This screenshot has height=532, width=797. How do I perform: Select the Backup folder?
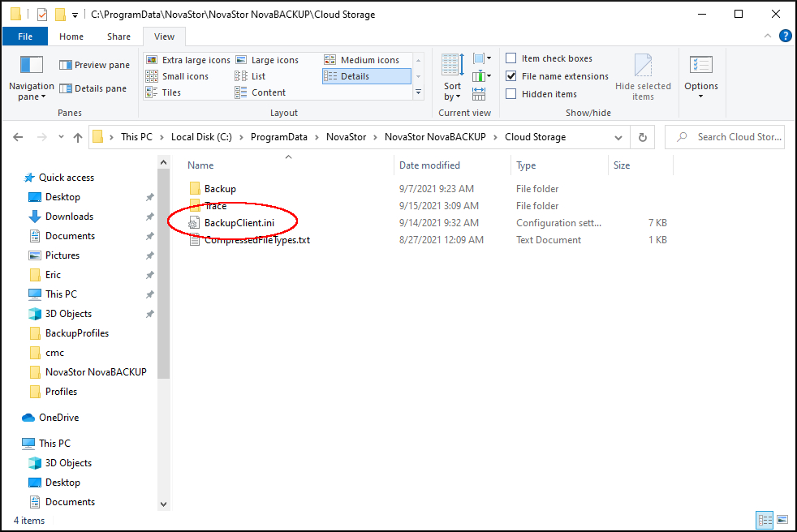click(220, 189)
